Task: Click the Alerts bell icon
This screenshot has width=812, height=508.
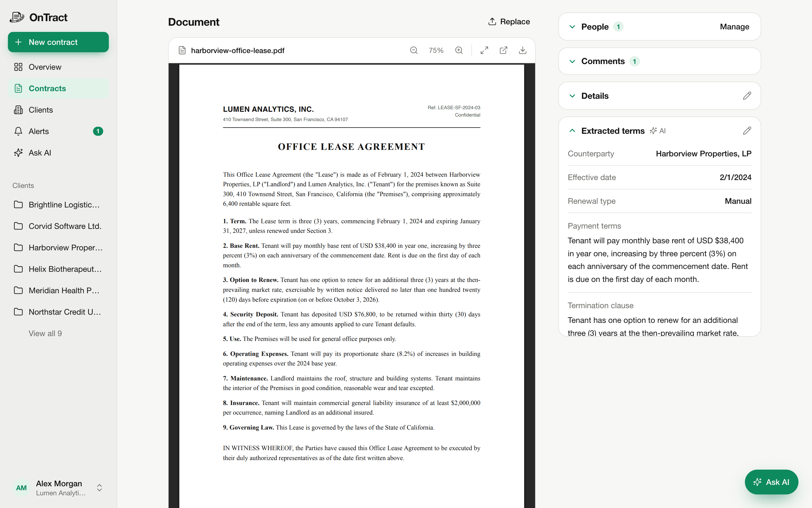Action: click(18, 131)
